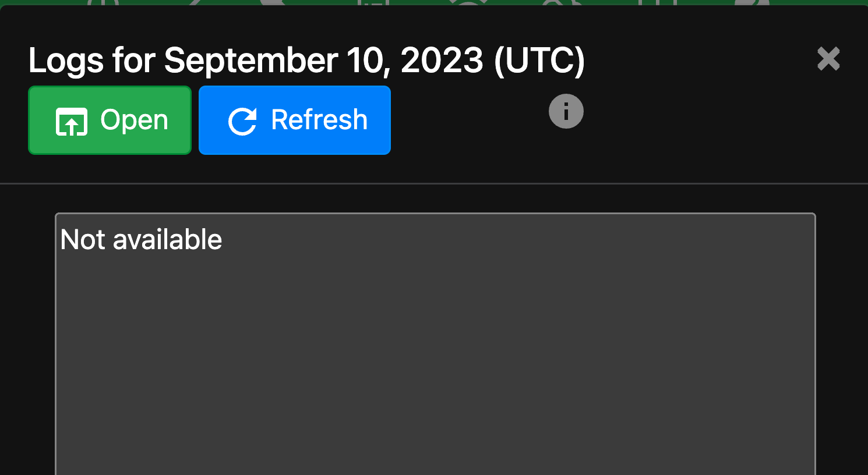Click the 'Logs for September 10, 2023' heading

(x=306, y=60)
